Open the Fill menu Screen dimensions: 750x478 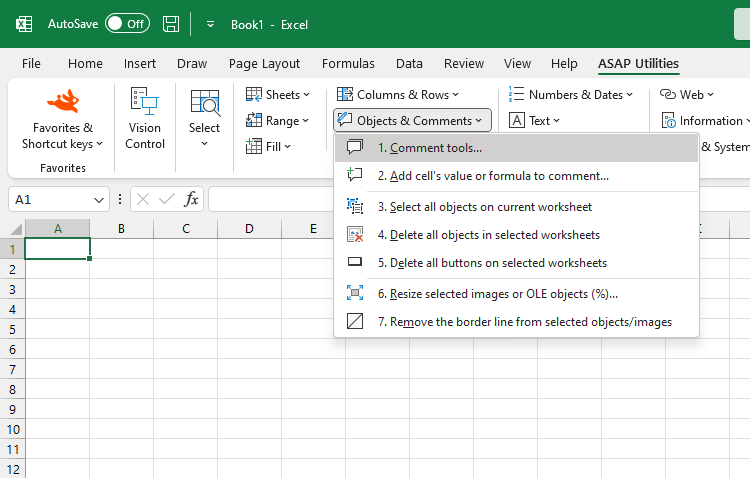(268, 146)
